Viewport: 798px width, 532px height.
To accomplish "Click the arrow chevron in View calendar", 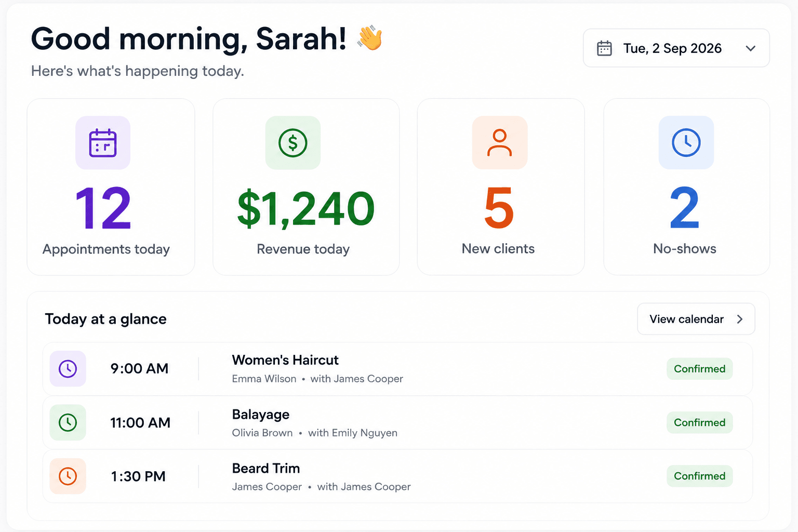I will 740,319.
